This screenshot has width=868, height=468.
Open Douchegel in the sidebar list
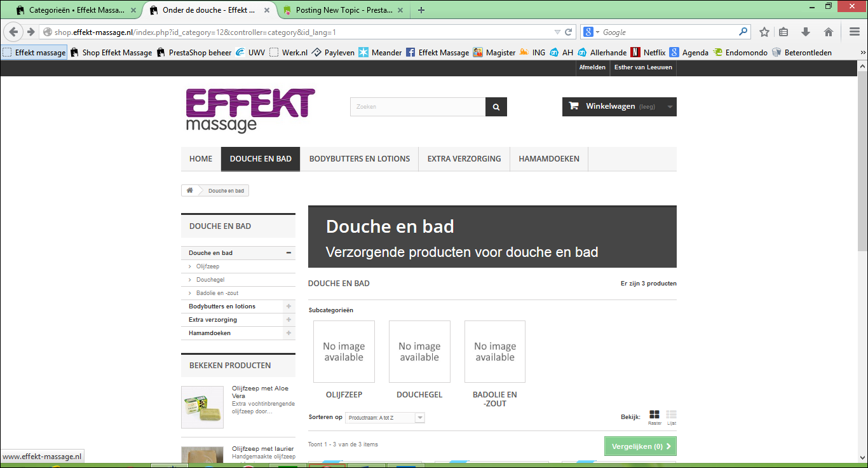(x=210, y=280)
